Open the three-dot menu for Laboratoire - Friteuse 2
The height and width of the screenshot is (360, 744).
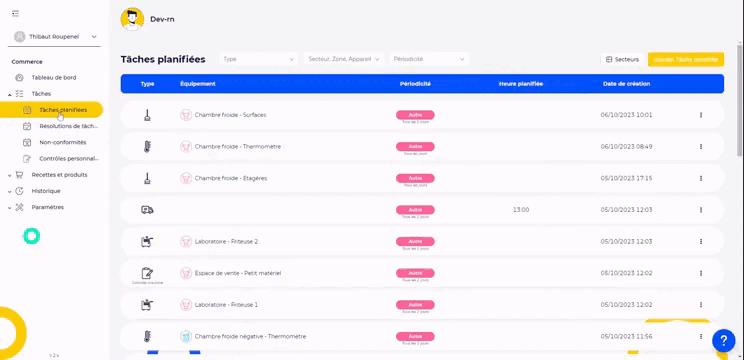coord(701,241)
